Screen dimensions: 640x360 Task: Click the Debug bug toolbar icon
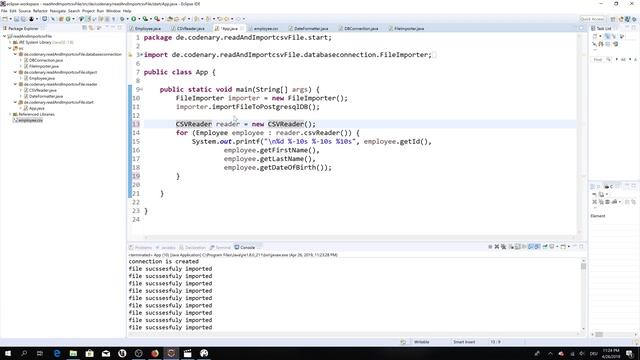click(x=122, y=19)
